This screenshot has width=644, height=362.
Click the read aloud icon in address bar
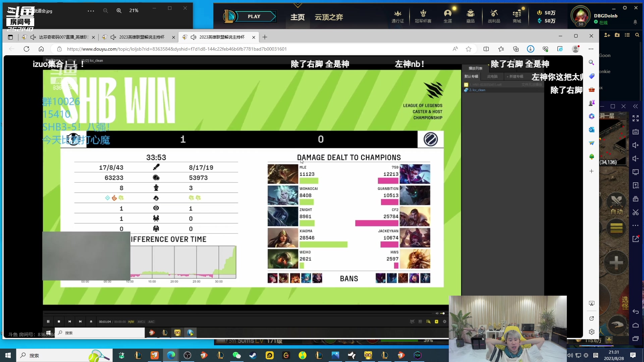(455, 49)
